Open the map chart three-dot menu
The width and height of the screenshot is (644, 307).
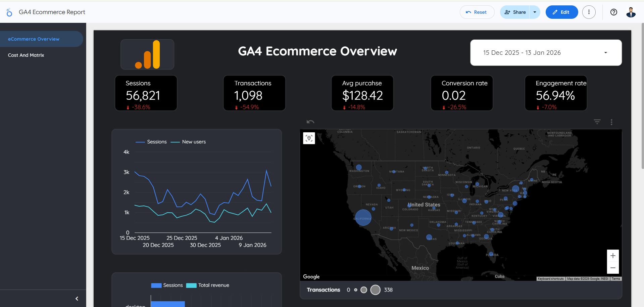point(611,122)
